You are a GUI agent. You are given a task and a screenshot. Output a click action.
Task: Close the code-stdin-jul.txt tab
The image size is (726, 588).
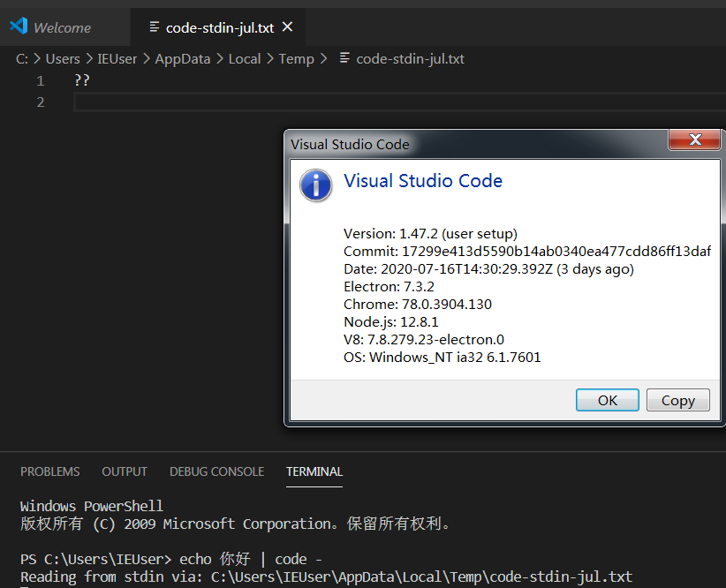(x=287, y=26)
